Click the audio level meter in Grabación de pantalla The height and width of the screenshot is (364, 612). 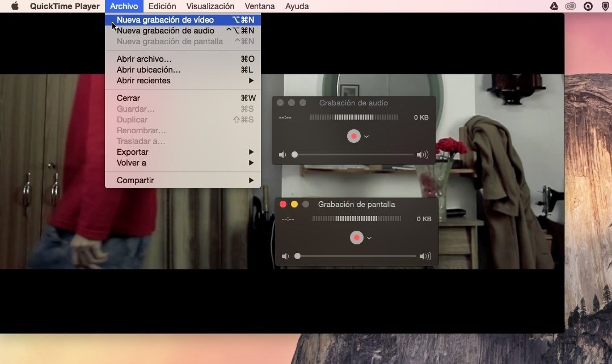357,218
